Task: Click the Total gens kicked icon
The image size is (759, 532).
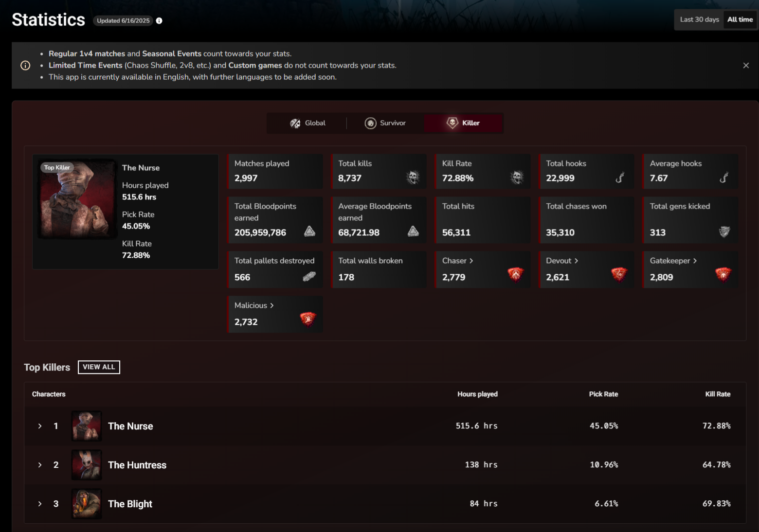Action: click(724, 231)
